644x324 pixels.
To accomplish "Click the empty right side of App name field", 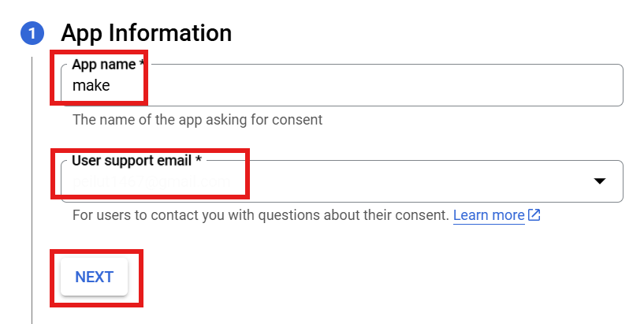I will (512, 85).
